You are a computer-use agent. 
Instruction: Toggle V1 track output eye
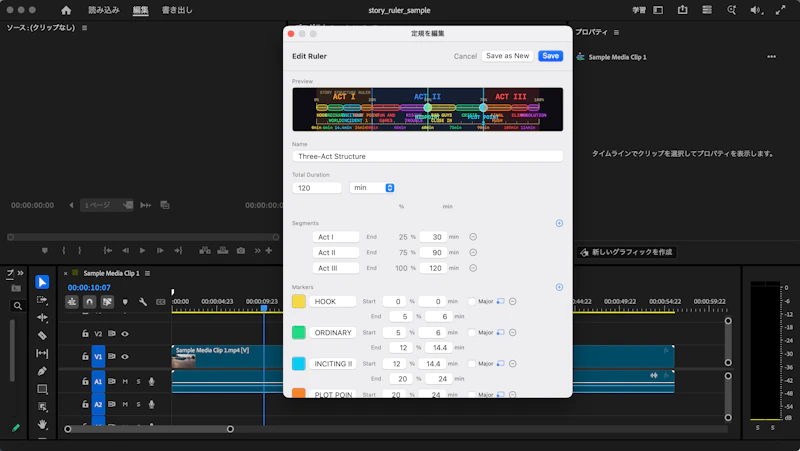[x=125, y=357]
